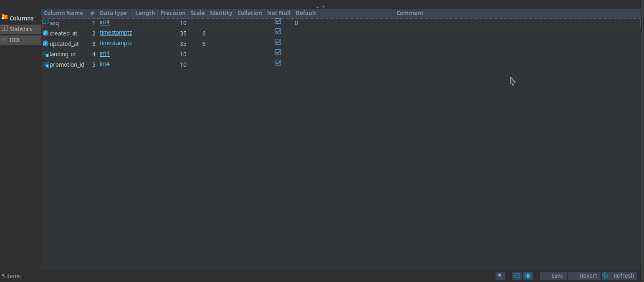
Task: Uncheck Not Null for seq column
Action: click(x=278, y=21)
